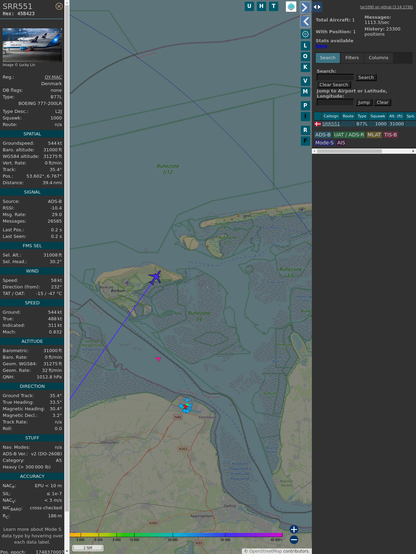Click the U map toggle button

click(x=249, y=6)
